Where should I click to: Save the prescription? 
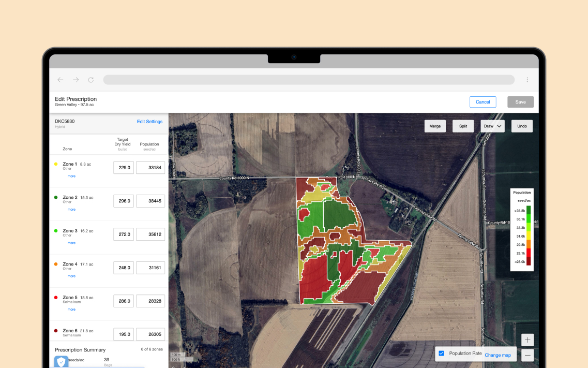pyautogui.click(x=520, y=102)
